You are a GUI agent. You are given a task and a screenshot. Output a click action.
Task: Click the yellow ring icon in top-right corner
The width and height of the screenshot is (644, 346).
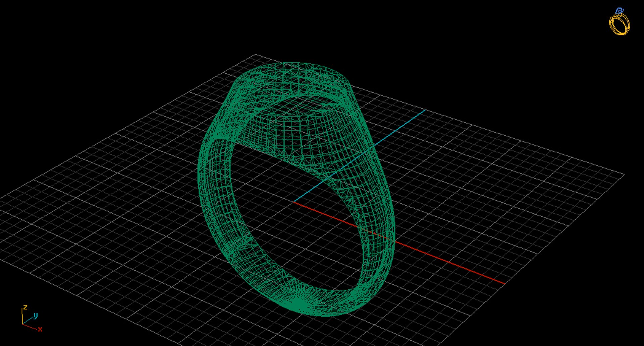[619, 21]
